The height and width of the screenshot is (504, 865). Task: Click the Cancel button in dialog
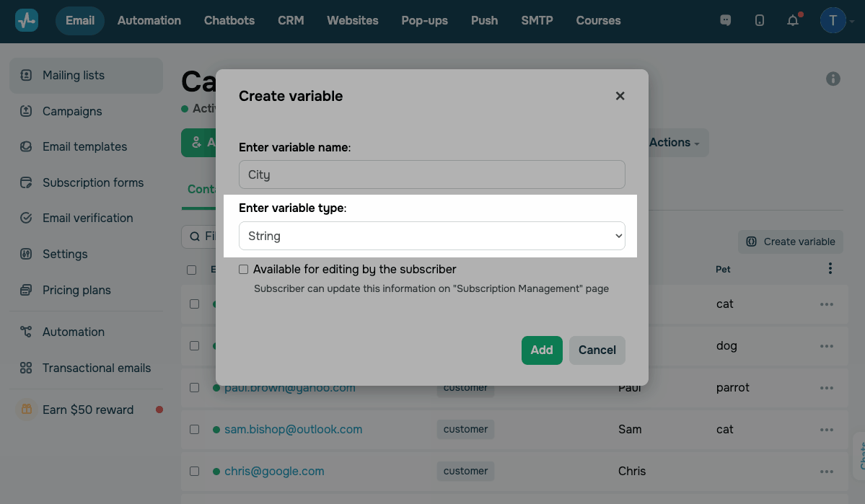coord(597,350)
